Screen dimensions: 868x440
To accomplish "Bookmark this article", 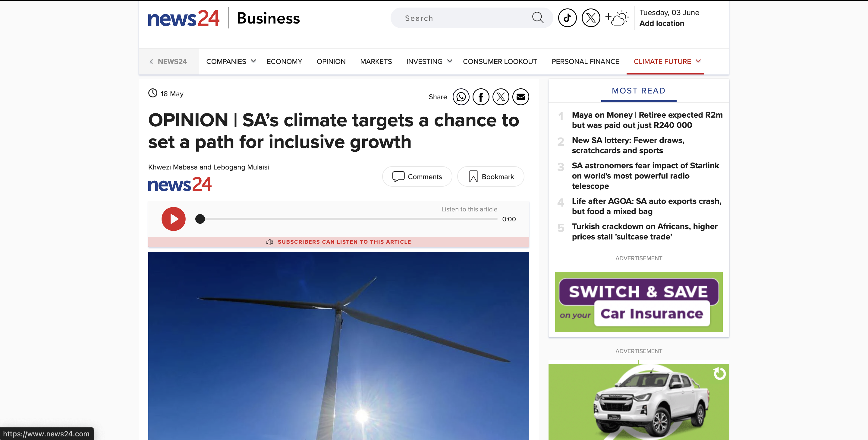I will click(x=490, y=177).
